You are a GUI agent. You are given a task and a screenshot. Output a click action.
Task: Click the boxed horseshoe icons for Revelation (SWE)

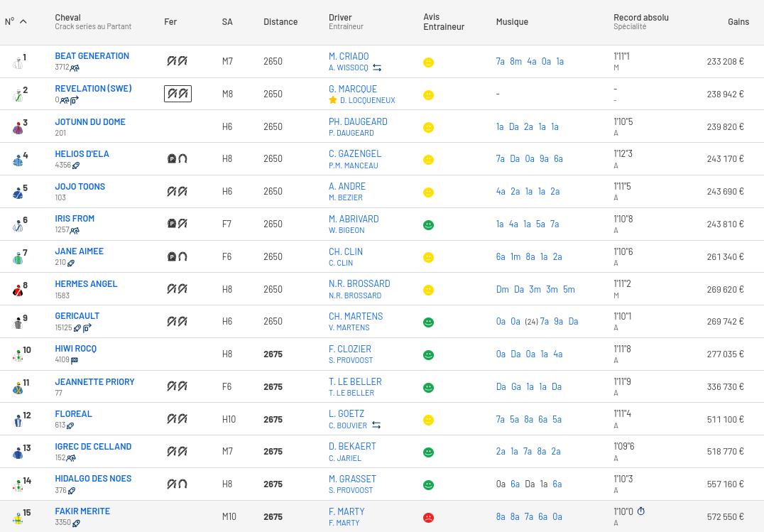tap(178, 94)
